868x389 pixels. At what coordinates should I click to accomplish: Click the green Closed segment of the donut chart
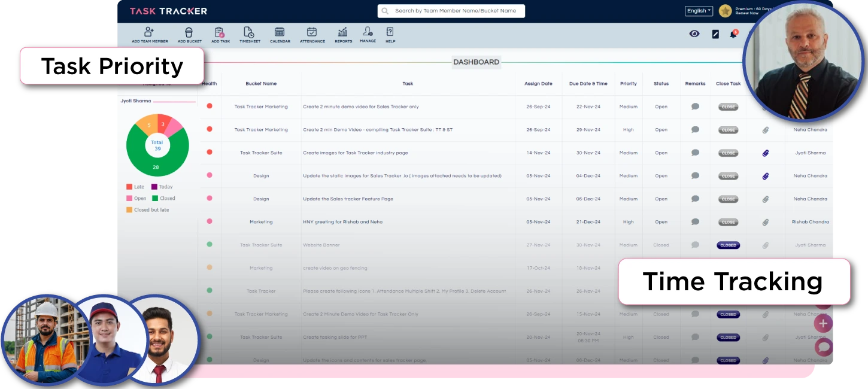[x=157, y=167]
